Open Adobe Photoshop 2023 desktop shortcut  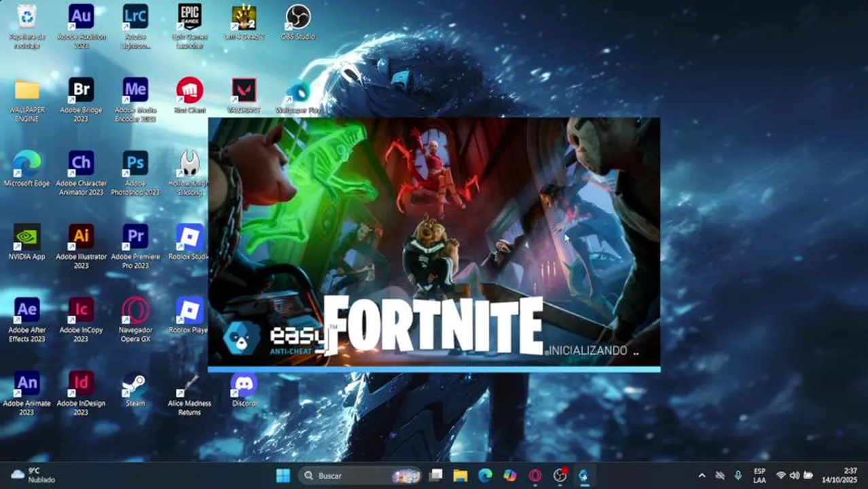(135, 173)
